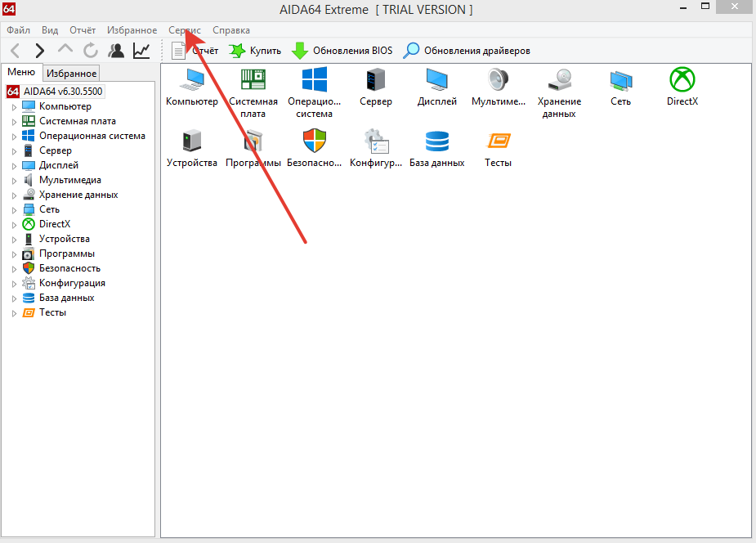Click the Купить toolbar button
Image resolution: width=756 pixels, height=543 pixels.
coord(255,51)
